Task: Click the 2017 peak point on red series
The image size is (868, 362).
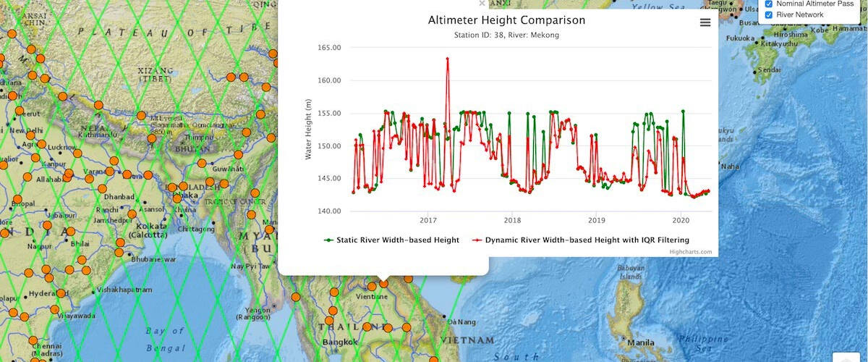Action: tap(448, 59)
